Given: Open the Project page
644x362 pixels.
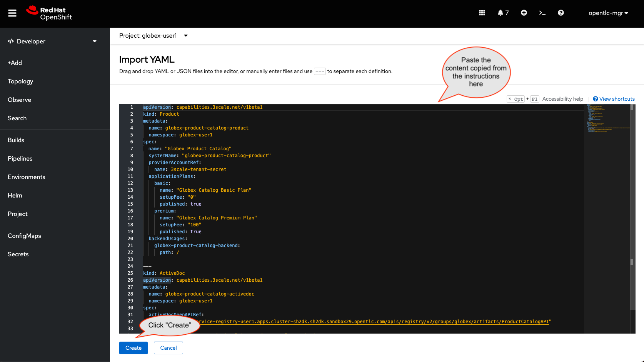Looking at the screenshot, I should tap(18, 214).
